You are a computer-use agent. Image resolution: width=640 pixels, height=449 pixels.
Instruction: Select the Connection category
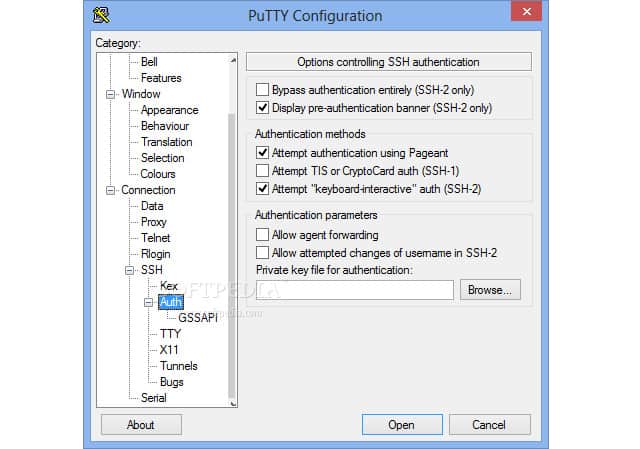(x=148, y=190)
